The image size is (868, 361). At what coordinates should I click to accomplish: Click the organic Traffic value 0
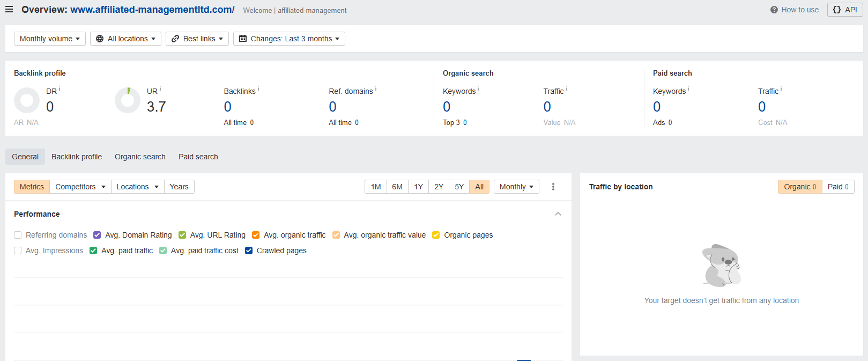(547, 107)
